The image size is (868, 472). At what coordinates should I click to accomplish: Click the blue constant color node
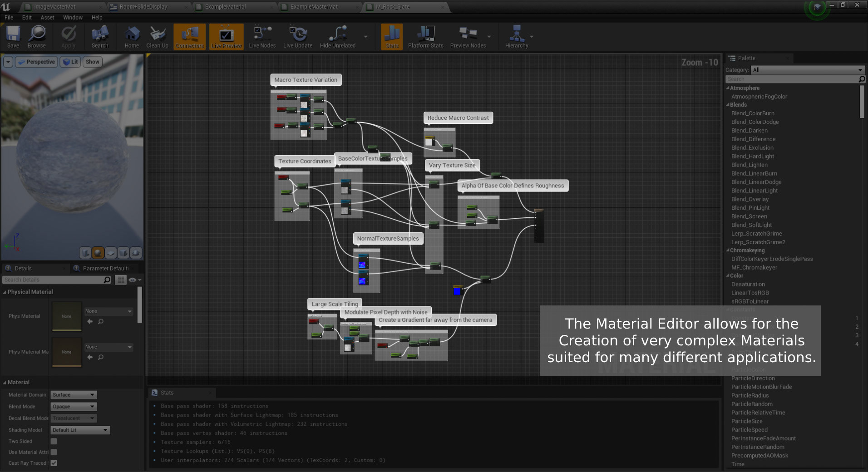click(x=457, y=290)
